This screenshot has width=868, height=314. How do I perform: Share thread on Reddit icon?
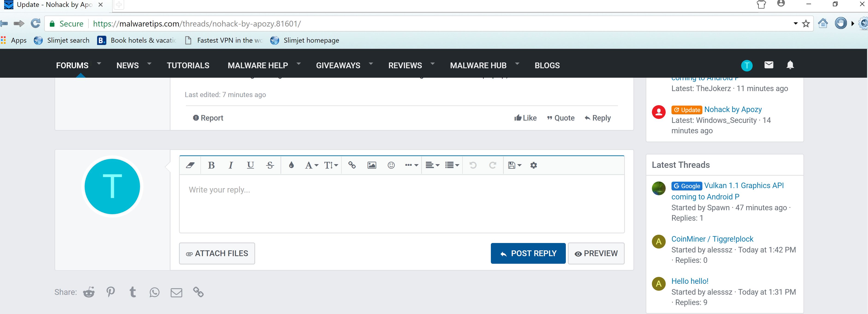pyautogui.click(x=89, y=292)
